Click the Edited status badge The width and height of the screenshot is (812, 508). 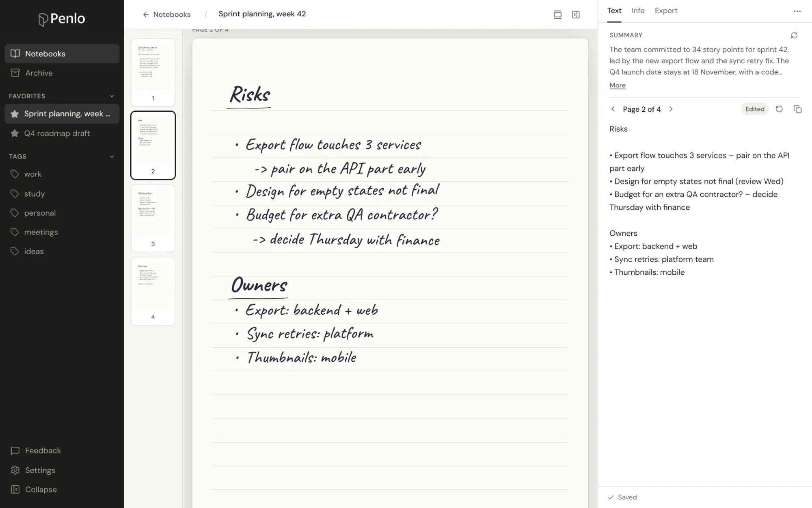[755, 109]
